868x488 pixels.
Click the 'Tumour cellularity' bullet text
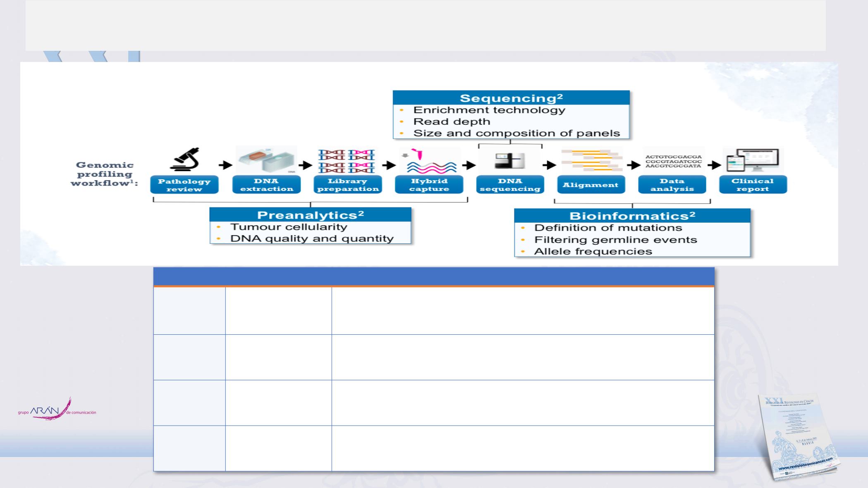tap(289, 227)
